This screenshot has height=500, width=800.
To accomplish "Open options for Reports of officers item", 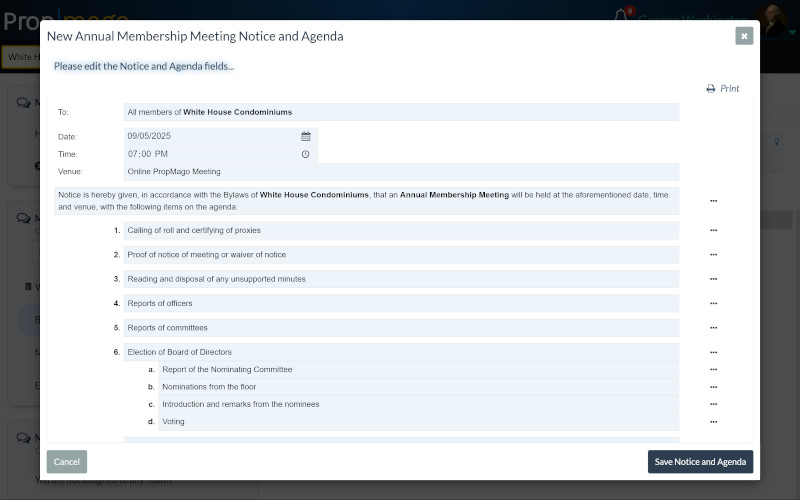I will tap(713, 303).
